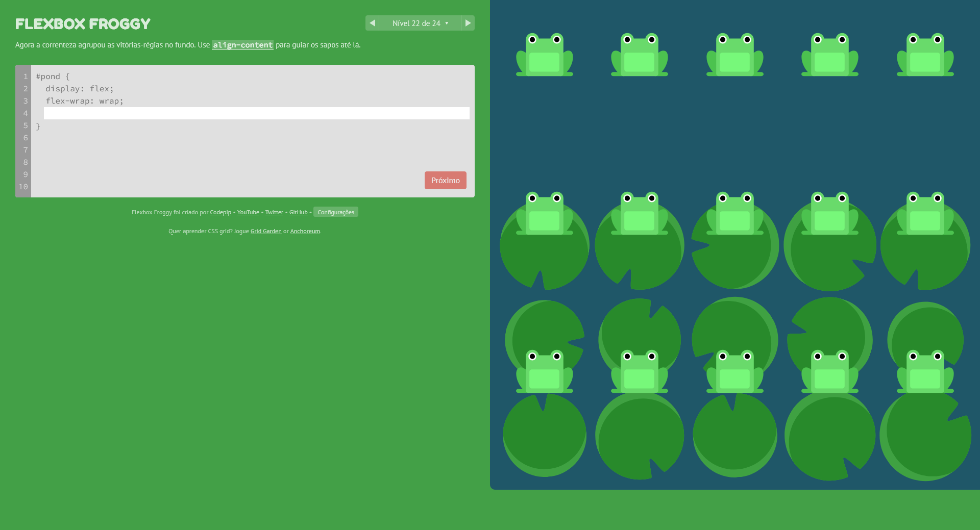Open the YouTube link
The image size is (980, 530).
tap(248, 212)
